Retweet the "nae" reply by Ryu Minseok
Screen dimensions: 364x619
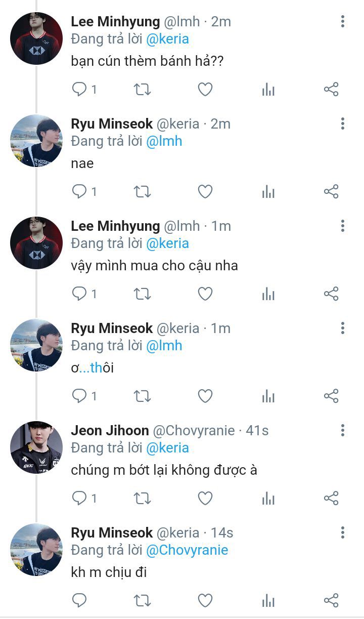click(142, 192)
